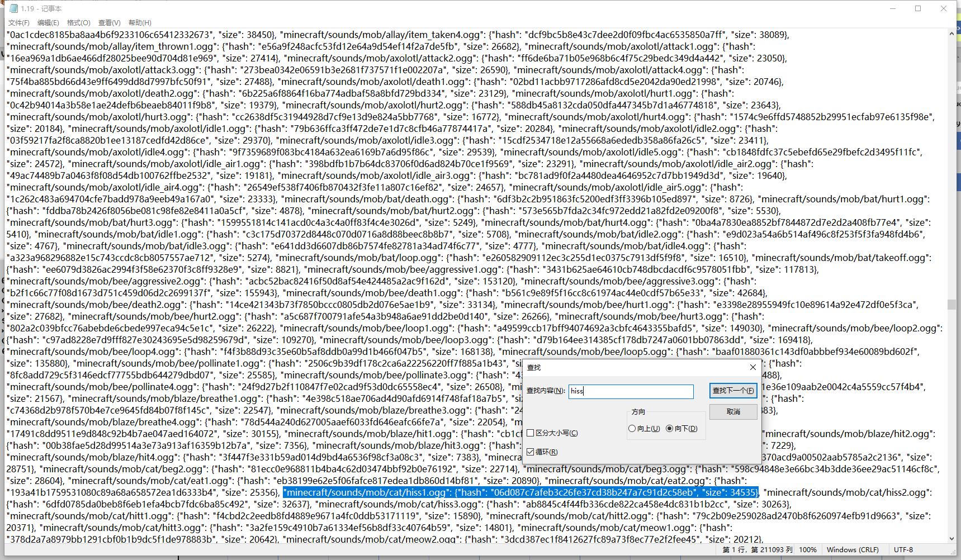
Task: Click the 取消 button in Find dialog
Action: click(733, 412)
